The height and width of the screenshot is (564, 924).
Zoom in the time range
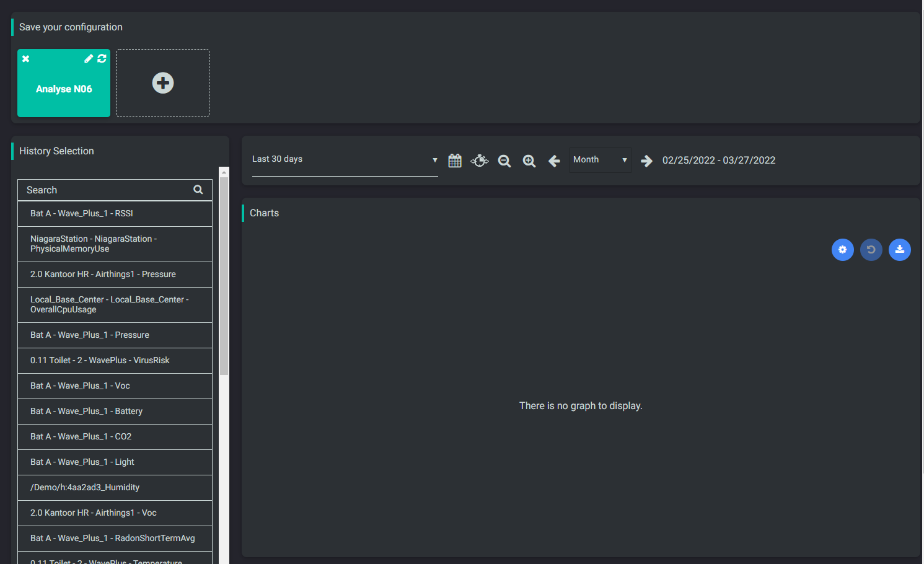[x=529, y=161]
